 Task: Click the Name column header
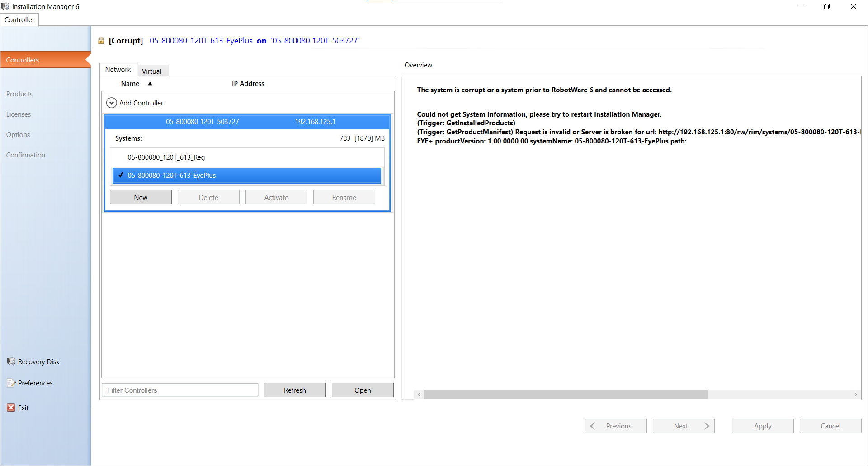130,84
